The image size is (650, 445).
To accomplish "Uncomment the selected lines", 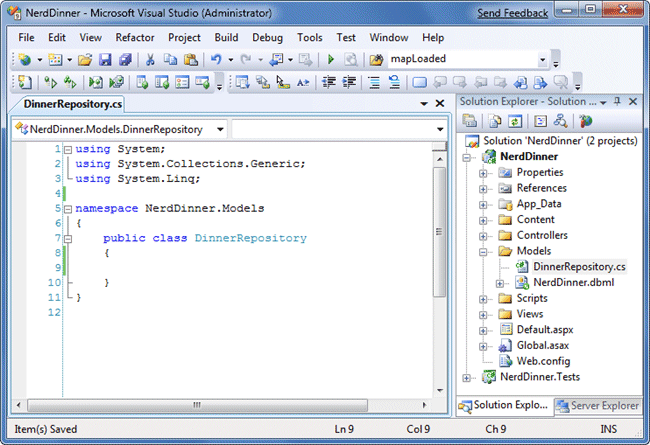I will click(394, 82).
